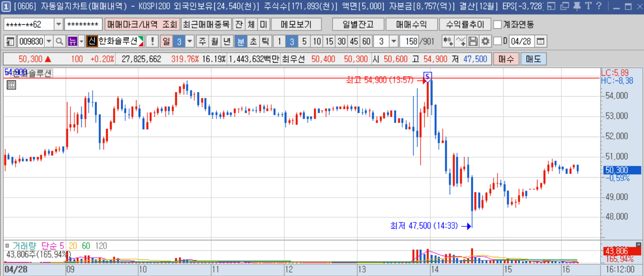Open the calendar date picker icon
Screen dimensions: 644x276
(x=541, y=41)
